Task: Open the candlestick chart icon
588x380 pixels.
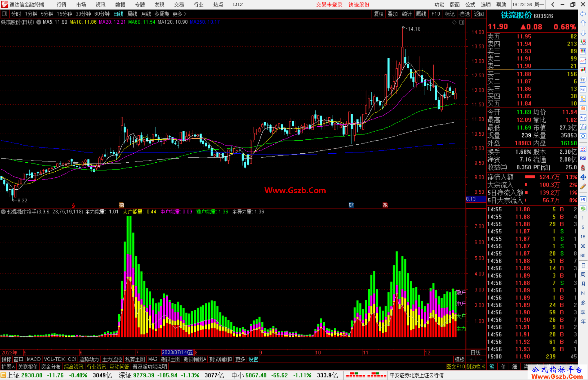Action: click(x=583, y=70)
